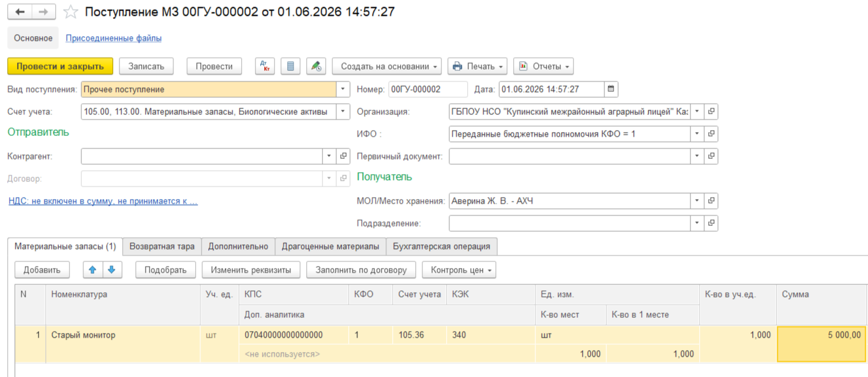
Task: Move row up with blue up arrow
Action: (93, 269)
